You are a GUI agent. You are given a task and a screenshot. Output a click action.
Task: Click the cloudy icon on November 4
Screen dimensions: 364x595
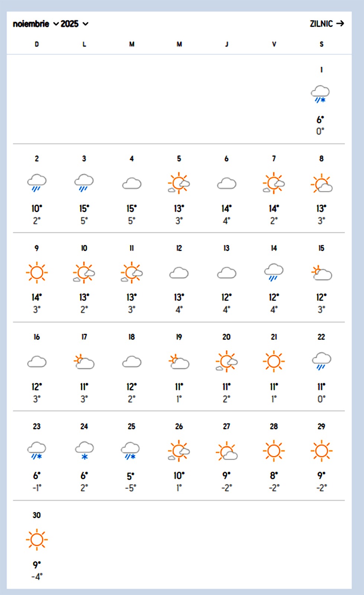click(132, 183)
